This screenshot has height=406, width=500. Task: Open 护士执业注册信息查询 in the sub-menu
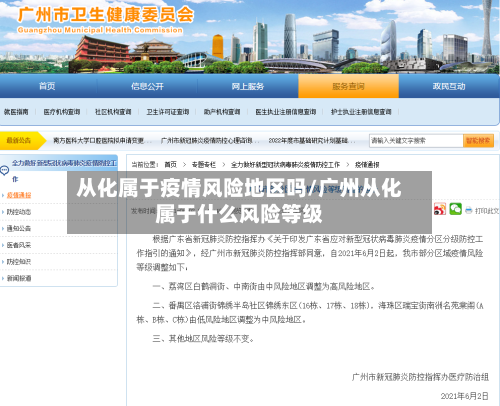point(361,112)
